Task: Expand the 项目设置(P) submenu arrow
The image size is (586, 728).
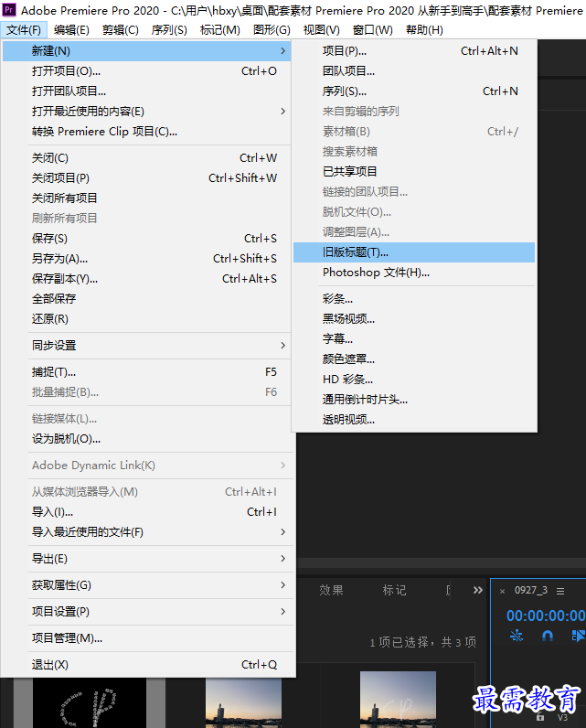Action: coord(283,612)
